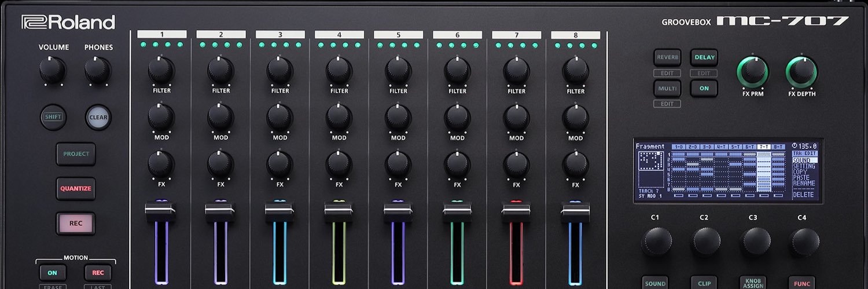
Task: Choose SETTING in TRK EDIT menu
Action: click(x=804, y=166)
